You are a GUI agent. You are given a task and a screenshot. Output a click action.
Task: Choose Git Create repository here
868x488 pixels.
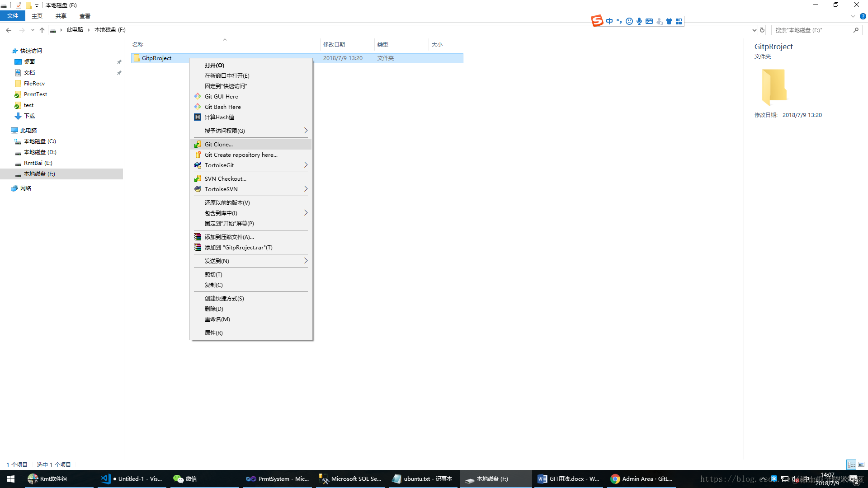pyautogui.click(x=241, y=155)
